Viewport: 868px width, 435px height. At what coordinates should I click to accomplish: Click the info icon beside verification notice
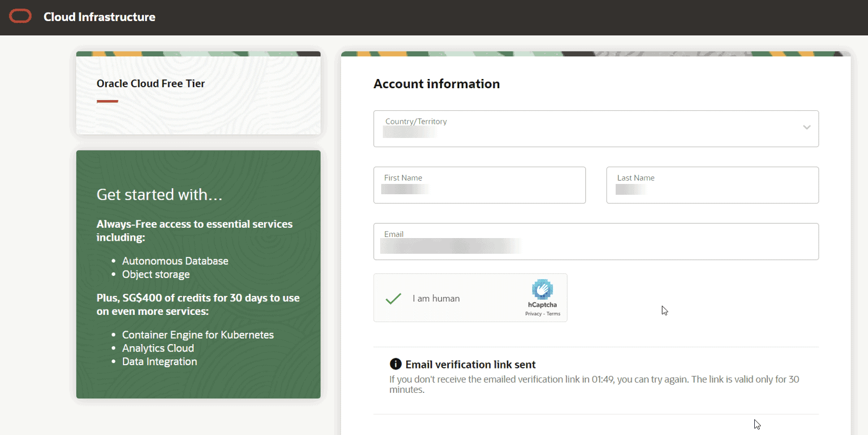[396, 364]
